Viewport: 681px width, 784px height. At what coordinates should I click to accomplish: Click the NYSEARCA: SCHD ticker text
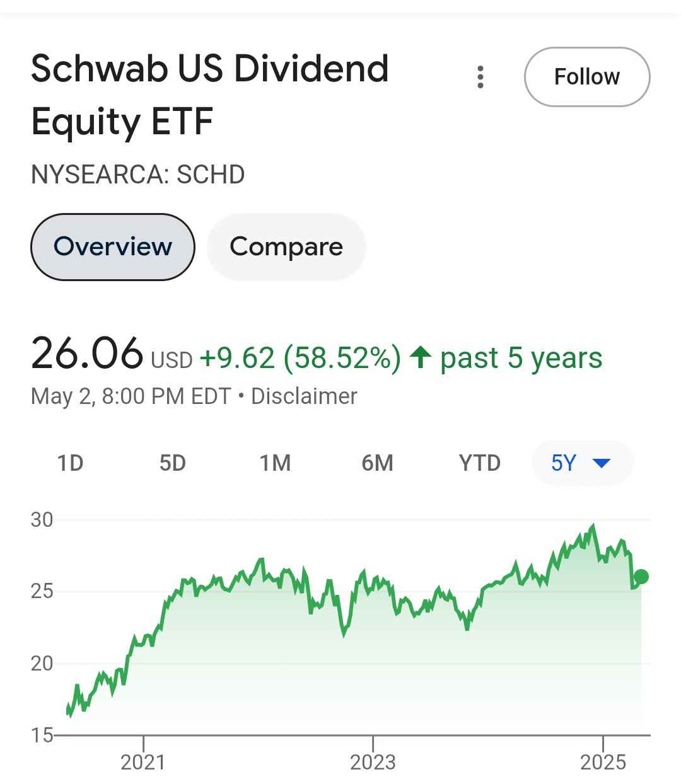(138, 175)
